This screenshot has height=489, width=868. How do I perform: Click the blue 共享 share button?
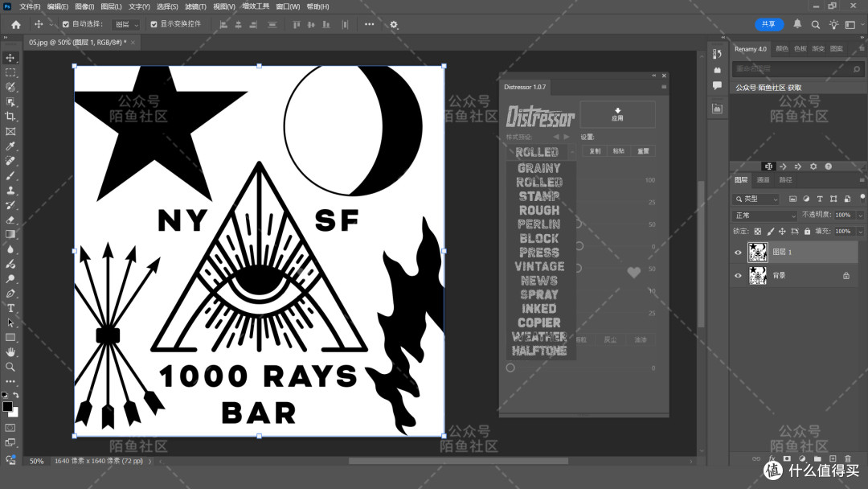click(769, 24)
